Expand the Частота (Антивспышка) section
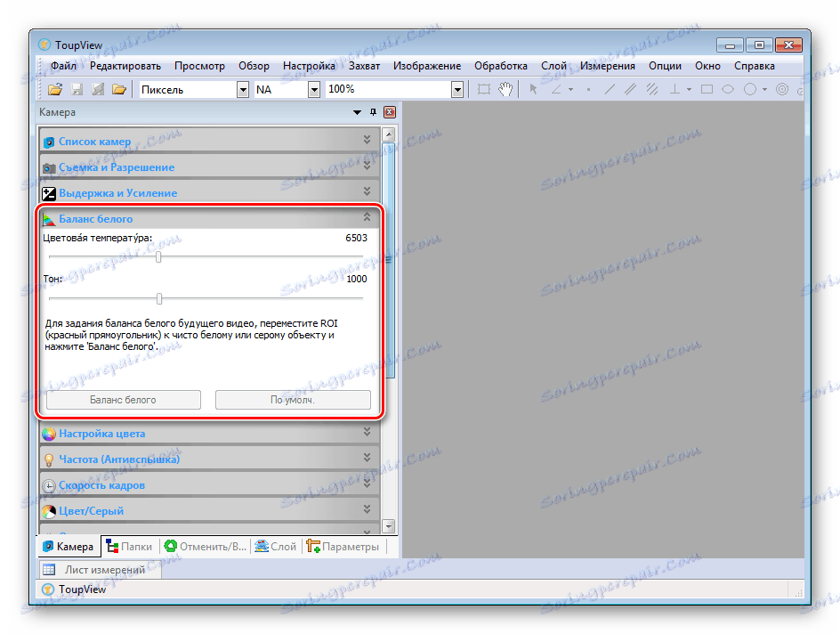The image size is (840, 634). coord(367,457)
